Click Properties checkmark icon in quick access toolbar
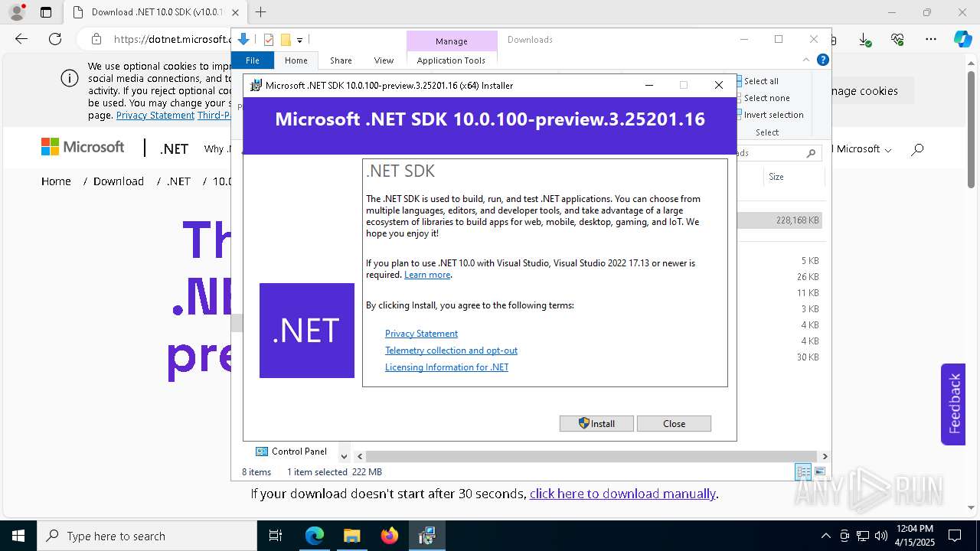Screen dimensions: 980x551 tap(269, 40)
